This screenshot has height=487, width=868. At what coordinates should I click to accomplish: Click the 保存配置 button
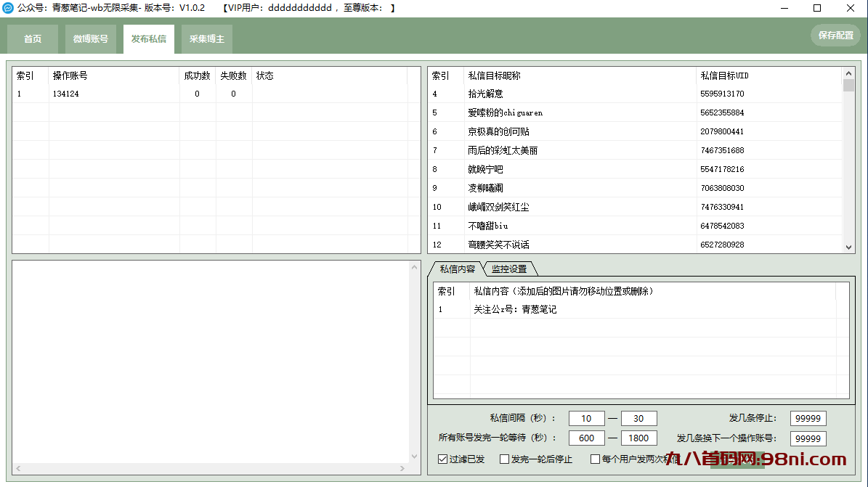coord(835,35)
